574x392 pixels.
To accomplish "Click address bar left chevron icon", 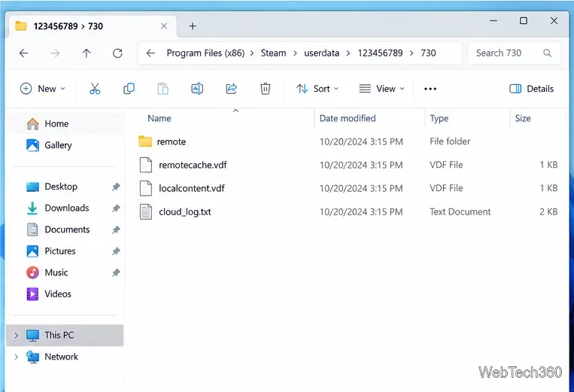I will (150, 53).
